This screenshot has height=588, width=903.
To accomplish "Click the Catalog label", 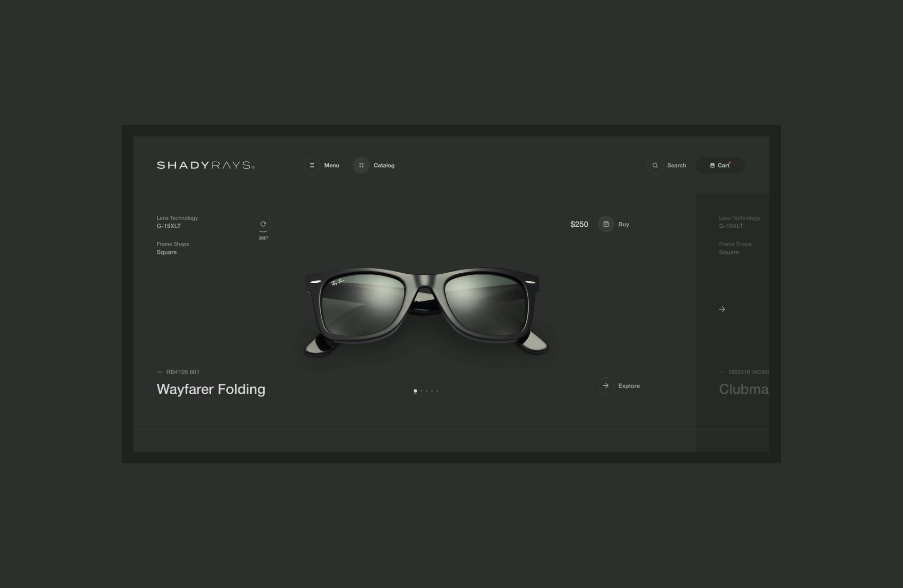I will [x=384, y=165].
